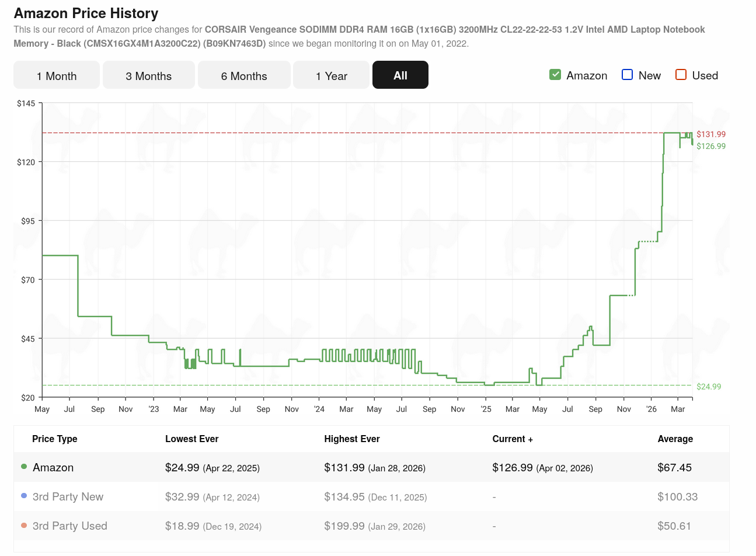Show the 6 Months price history
Image resolution: width=756 pixels, height=556 pixels.
coord(244,75)
